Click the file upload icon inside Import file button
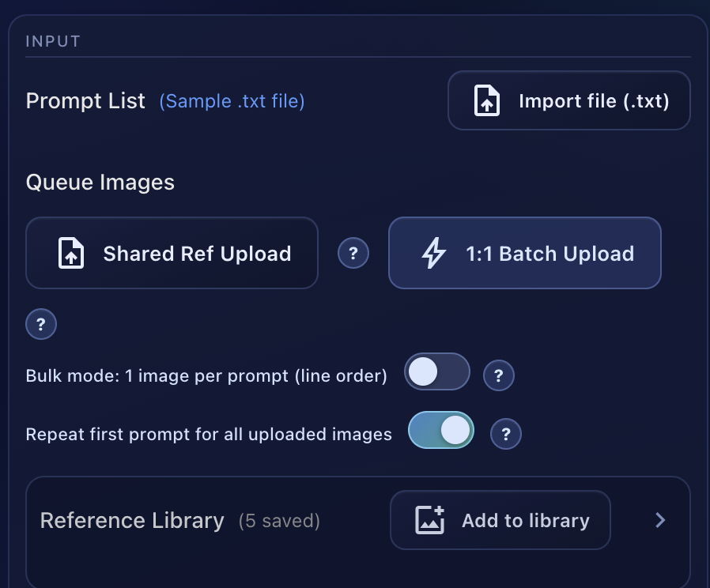Viewport: 710px width, 588px height. [x=486, y=100]
